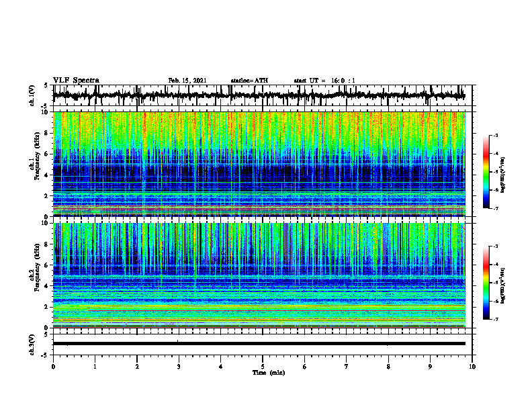Click the "-7" value on ch.1 colorbar
This screenshot has width=532, height=411.
495,208
